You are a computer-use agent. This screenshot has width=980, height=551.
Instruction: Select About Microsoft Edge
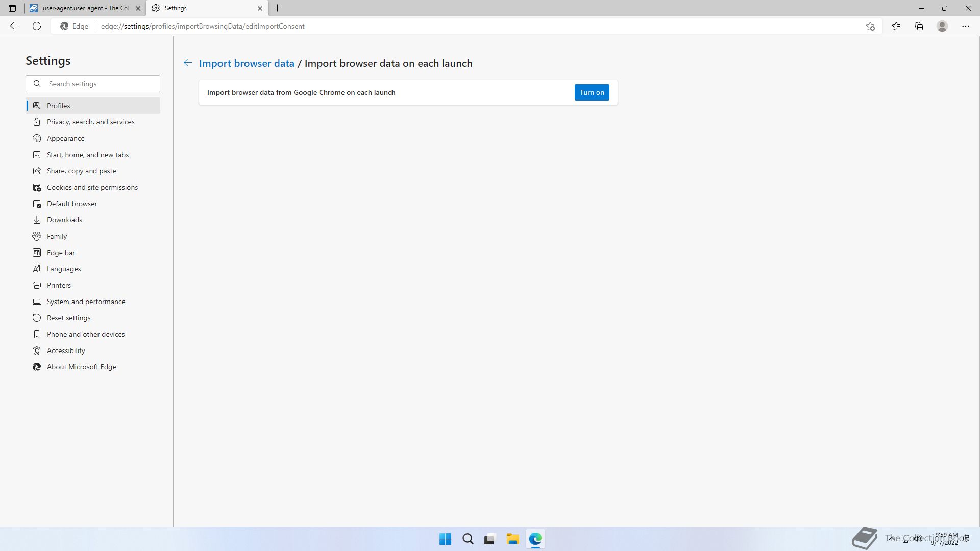[x=81, y=367]
